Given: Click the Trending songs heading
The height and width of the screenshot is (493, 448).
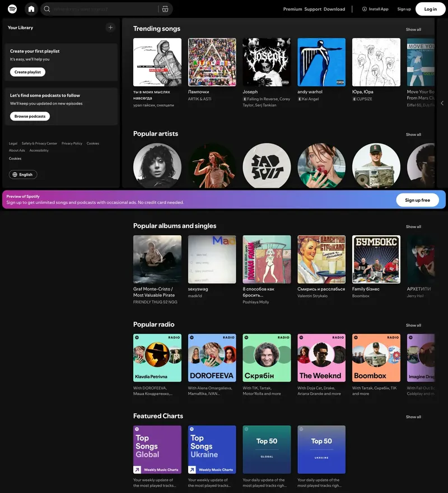Looking at the screenshot, I should pos(157,29).
